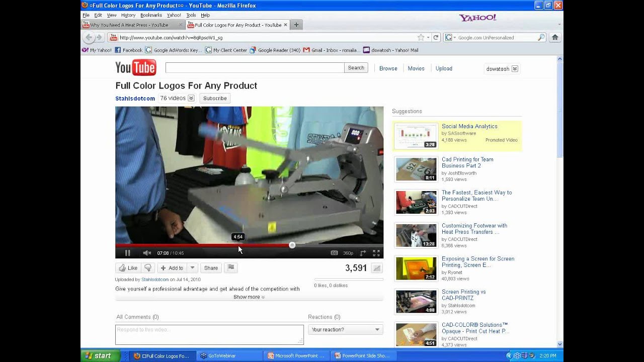Click the YouTube Search button
This screenshot has height=362, width=644.
[356, 68]
